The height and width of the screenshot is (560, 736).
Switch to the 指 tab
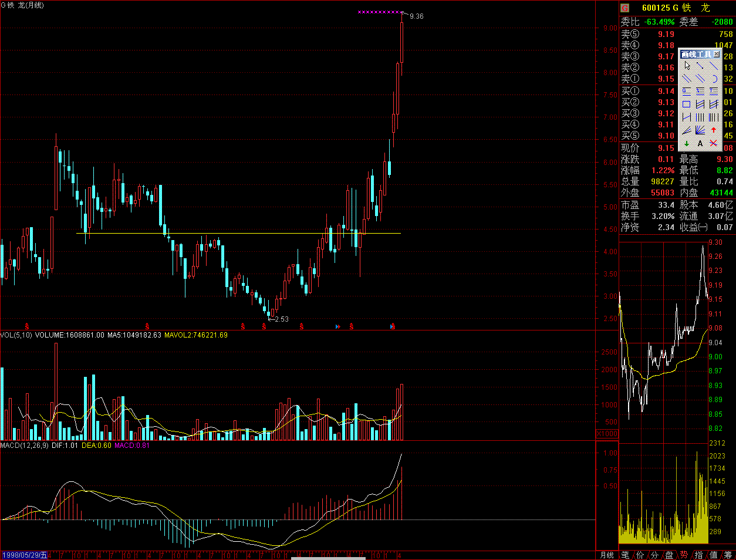point(698,555)
